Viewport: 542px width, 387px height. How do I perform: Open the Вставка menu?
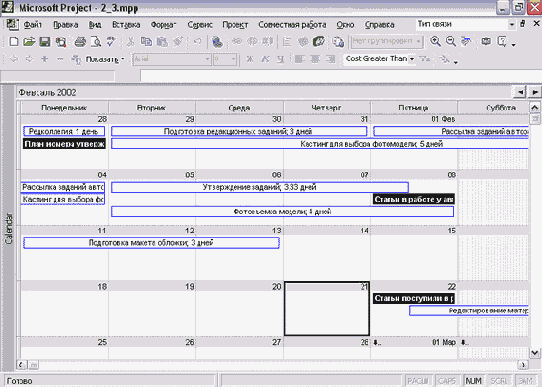[126, 25]
